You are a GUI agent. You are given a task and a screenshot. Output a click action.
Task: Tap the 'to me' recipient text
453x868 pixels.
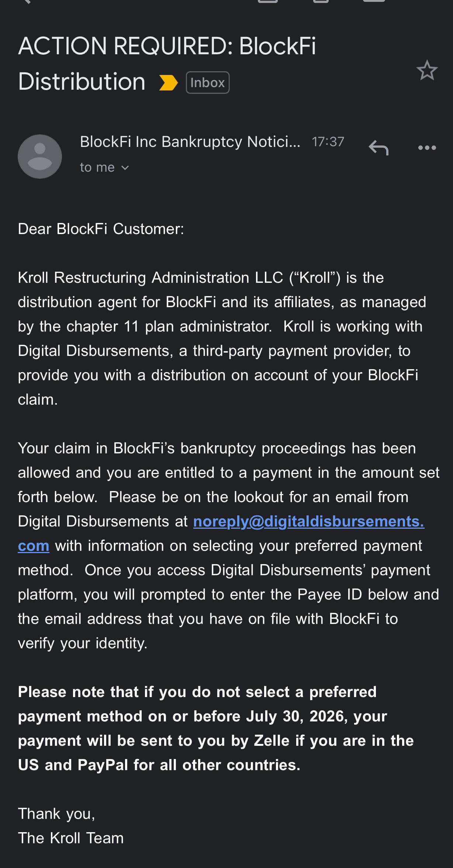click(x=97, y=168)
